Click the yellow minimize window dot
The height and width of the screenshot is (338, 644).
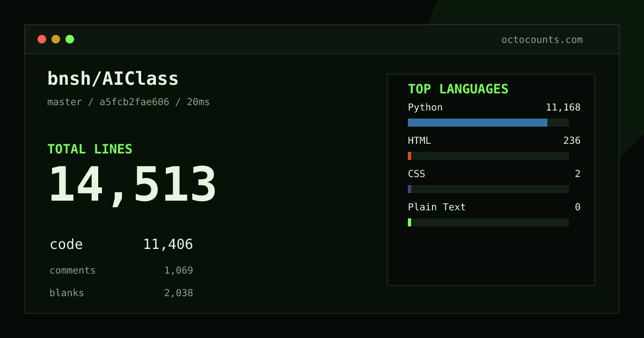tap(56, 39)
